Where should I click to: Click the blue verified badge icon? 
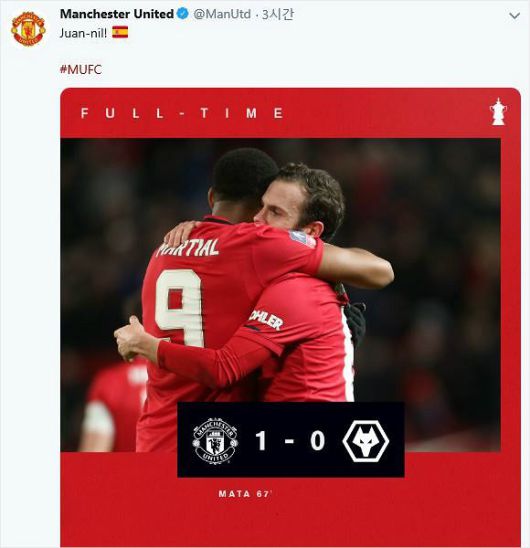182,14
